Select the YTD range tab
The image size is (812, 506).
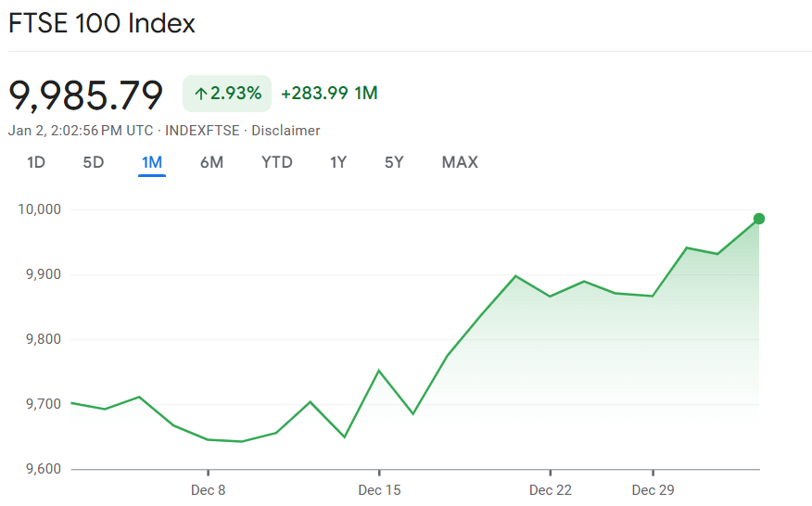tap(277, 163)
